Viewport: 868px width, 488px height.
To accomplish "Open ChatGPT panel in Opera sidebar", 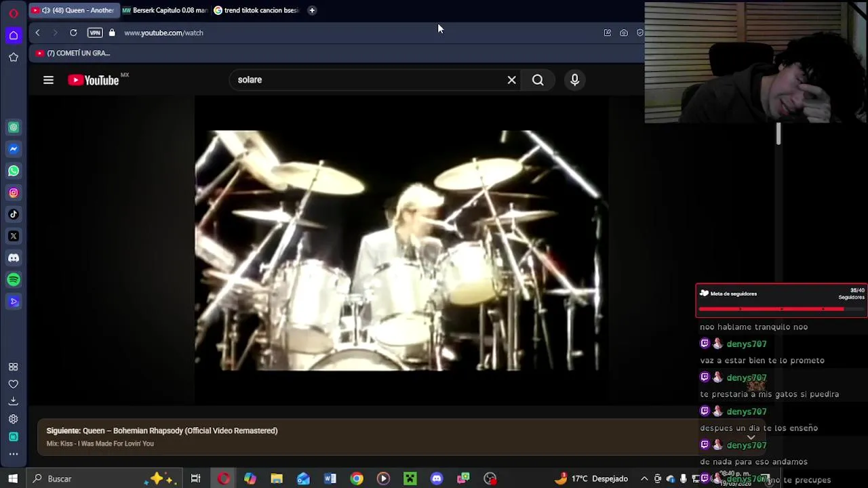I will pyautogui.click(x=14, y=127).
